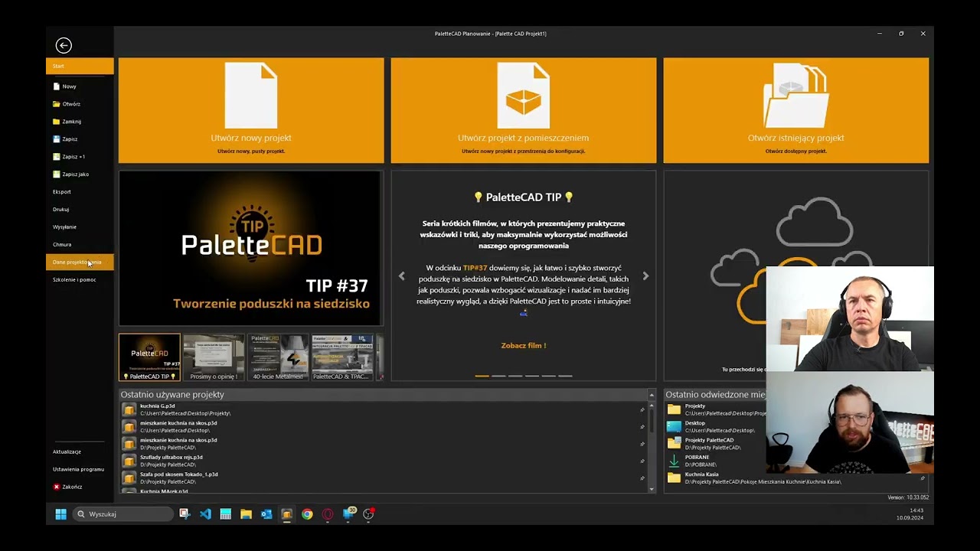Open Szafa pod skosem Tokado_1.p3d

pos(383,478)
